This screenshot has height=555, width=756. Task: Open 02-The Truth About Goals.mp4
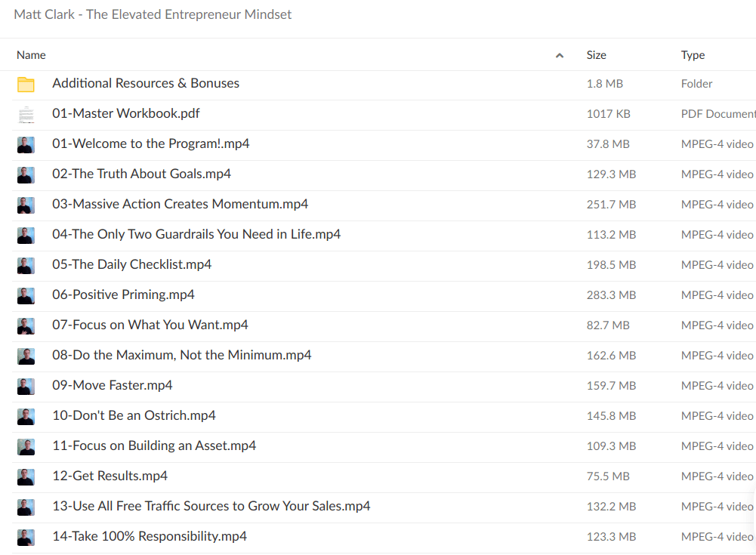pos(140,174)
